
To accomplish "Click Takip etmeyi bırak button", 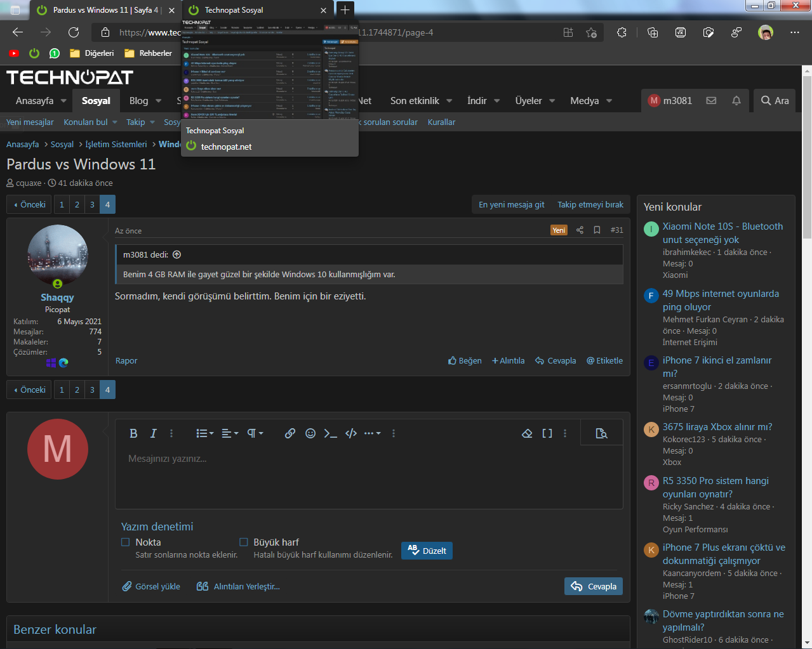I will click(590, 204).
